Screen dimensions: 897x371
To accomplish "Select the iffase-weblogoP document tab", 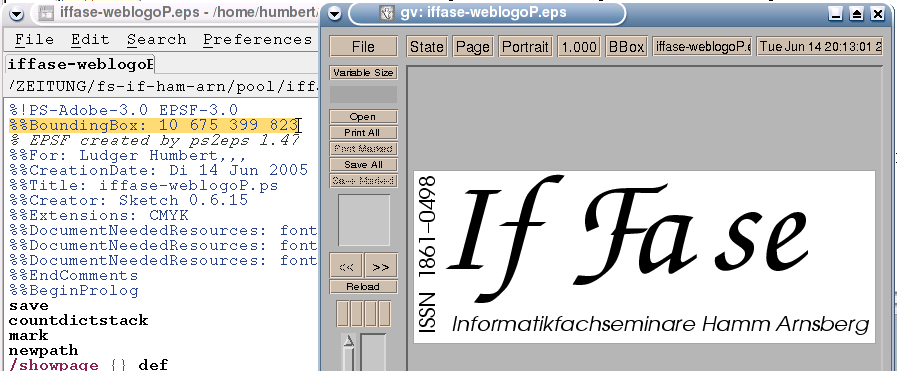I will 80,65.
